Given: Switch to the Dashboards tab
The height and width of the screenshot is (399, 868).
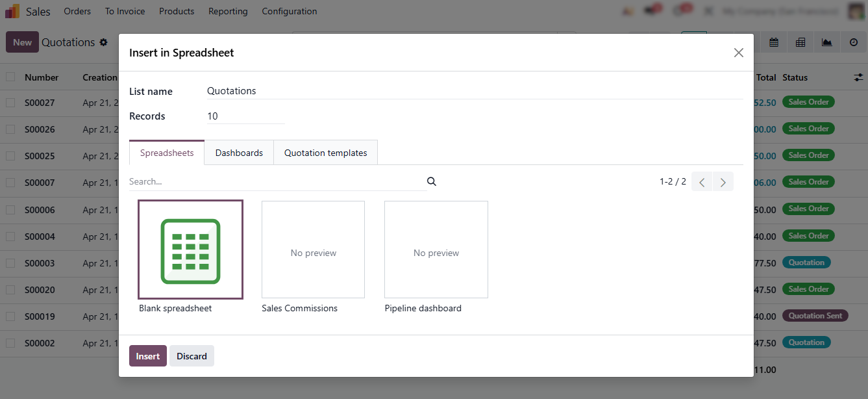Looking at the screenshot, I should click(239, 153).
